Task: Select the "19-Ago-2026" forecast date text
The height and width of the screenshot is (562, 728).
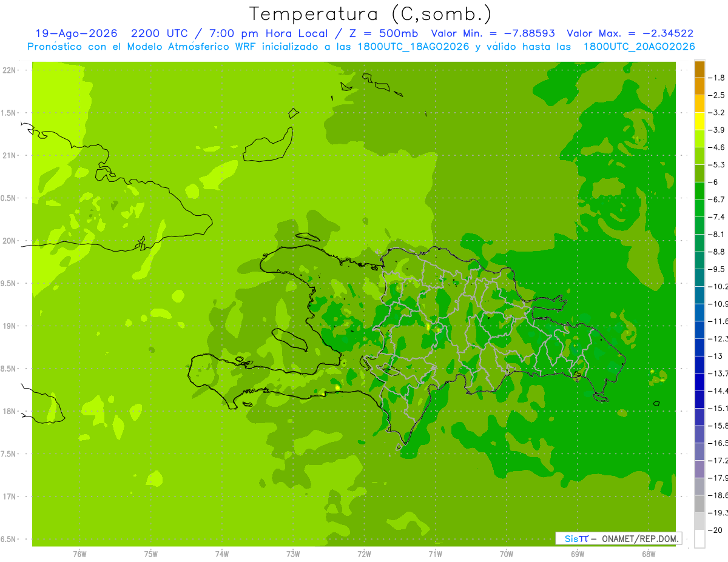Action: pos(76,33)
